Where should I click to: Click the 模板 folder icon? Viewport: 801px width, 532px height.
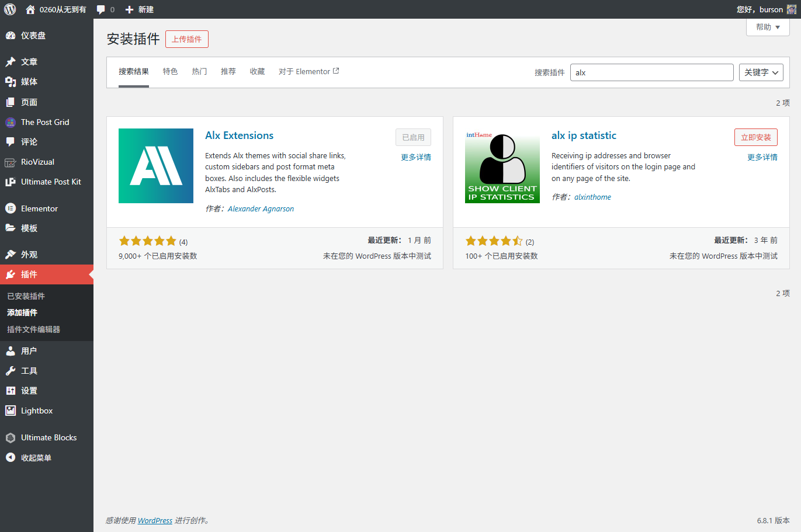pyautogui.click(x=11, y=228)
